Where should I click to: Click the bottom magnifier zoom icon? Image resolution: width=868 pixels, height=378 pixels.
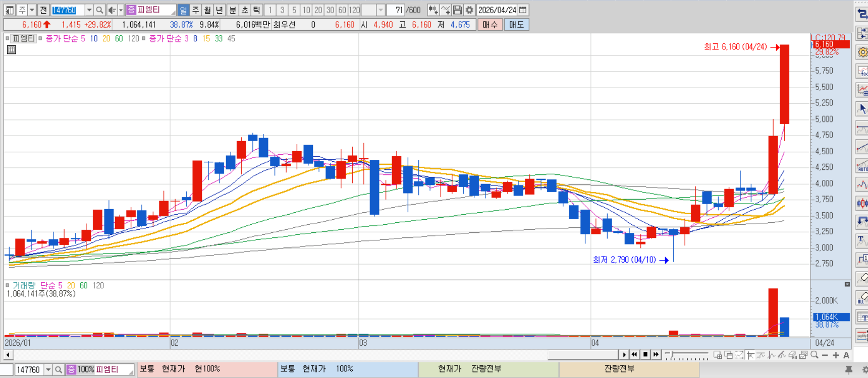point(815,355)
